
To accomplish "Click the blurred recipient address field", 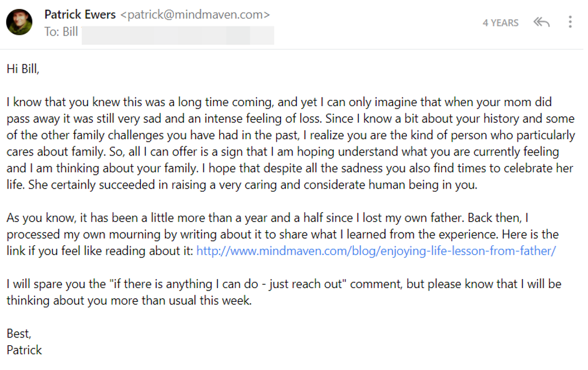I will [178, 35].
